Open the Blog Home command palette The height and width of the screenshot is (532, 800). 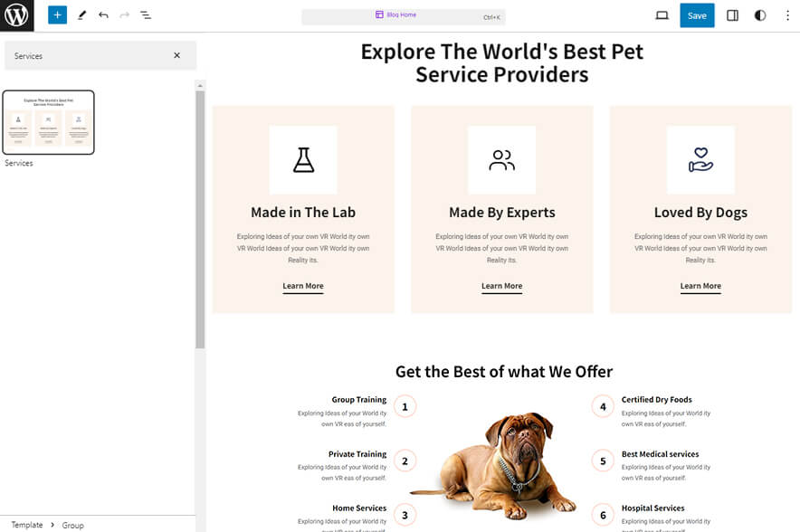(402, 14)
